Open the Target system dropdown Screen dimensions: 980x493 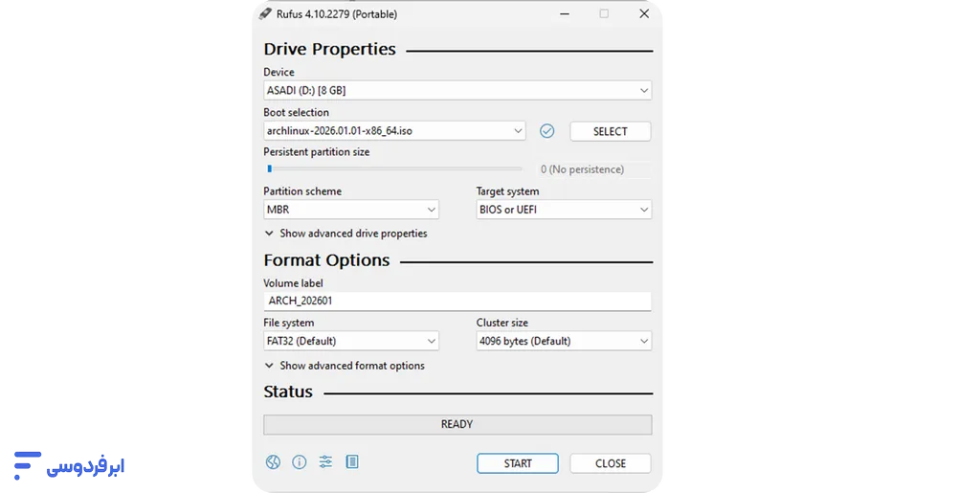pos(564,210)
